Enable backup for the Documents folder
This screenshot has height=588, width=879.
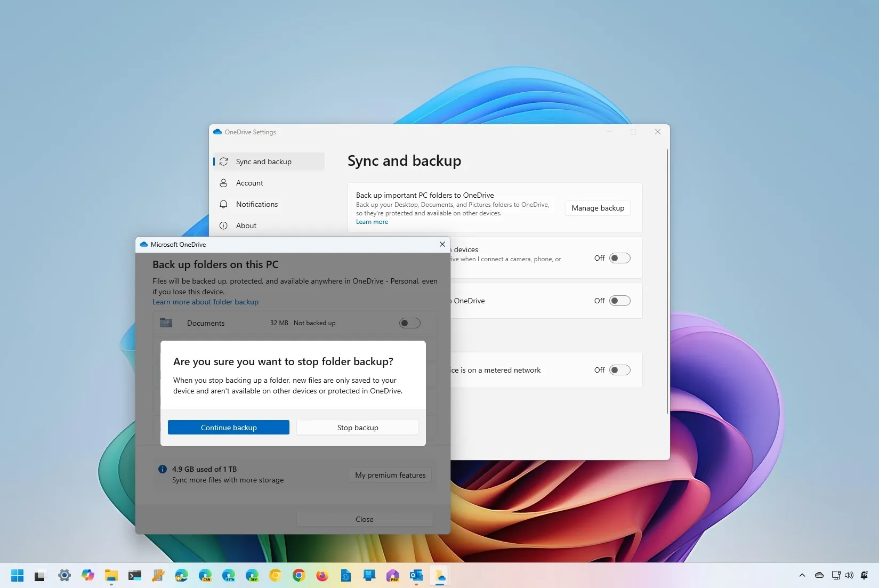pyautogui.click(x=409, y=323)
